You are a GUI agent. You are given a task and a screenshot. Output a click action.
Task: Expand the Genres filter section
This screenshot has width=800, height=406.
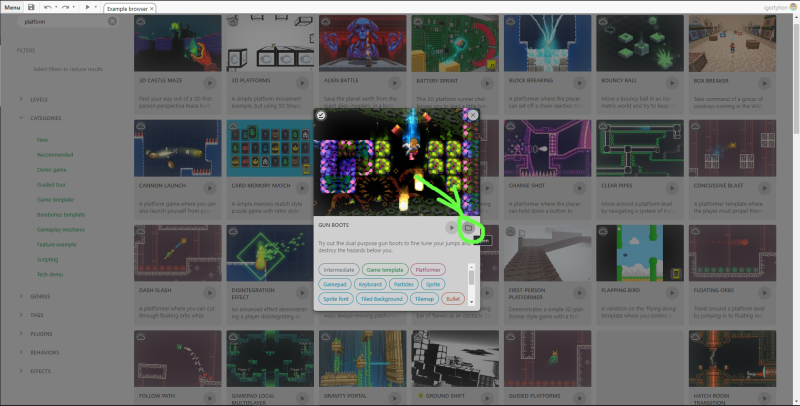click(21, 296)
